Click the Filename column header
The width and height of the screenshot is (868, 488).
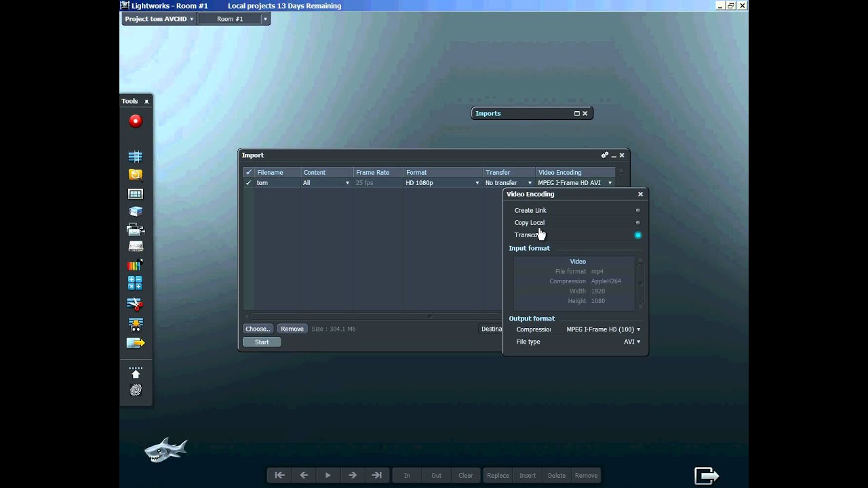tap(277, 172)
